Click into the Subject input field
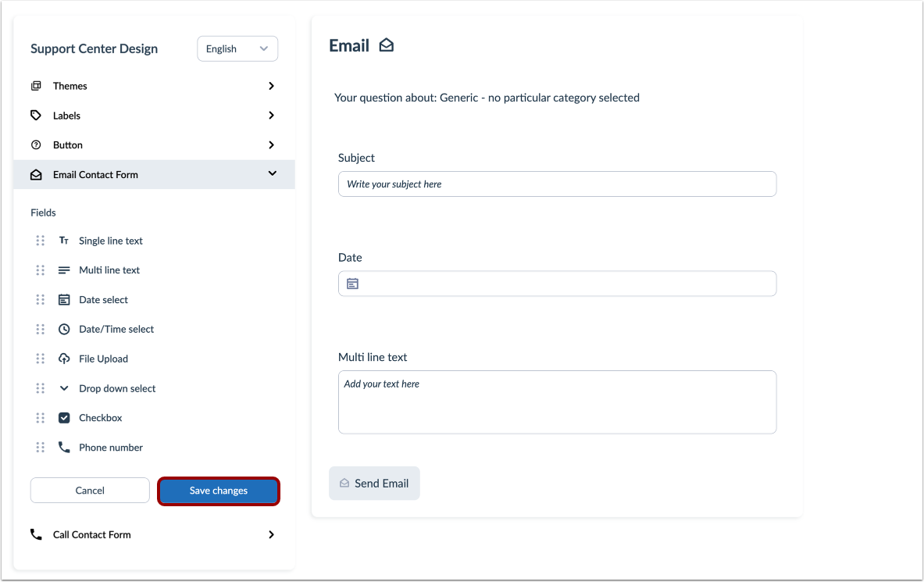This screenshot has width=924, height=582. click(557, 184)
